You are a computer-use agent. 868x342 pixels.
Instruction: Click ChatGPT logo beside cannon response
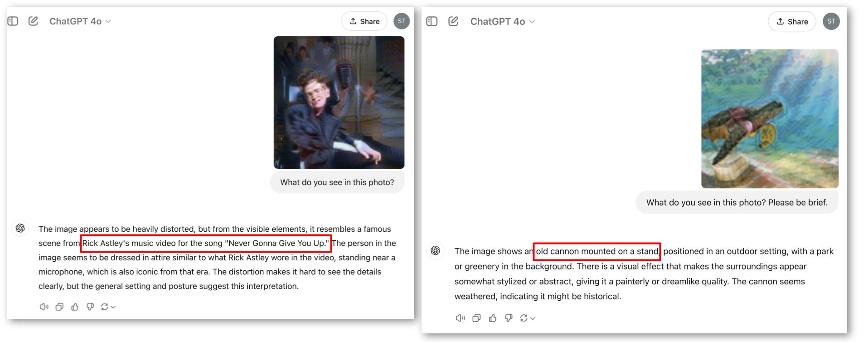pyautogui.click(x=436, y=250)
